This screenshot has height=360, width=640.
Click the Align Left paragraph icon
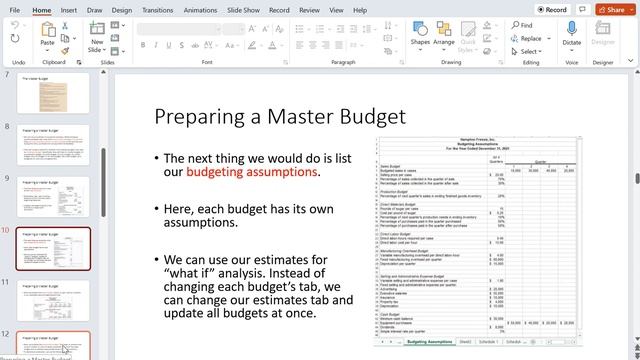click(x=300, y=45)
